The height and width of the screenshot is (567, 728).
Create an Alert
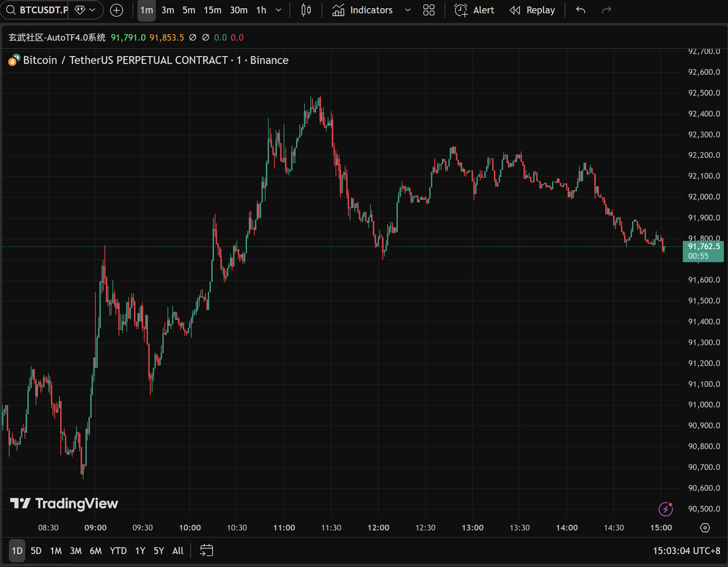click(x=474, y=10)
